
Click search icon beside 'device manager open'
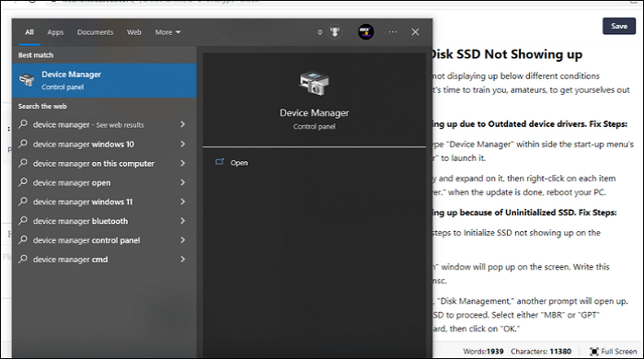(23, 182)
